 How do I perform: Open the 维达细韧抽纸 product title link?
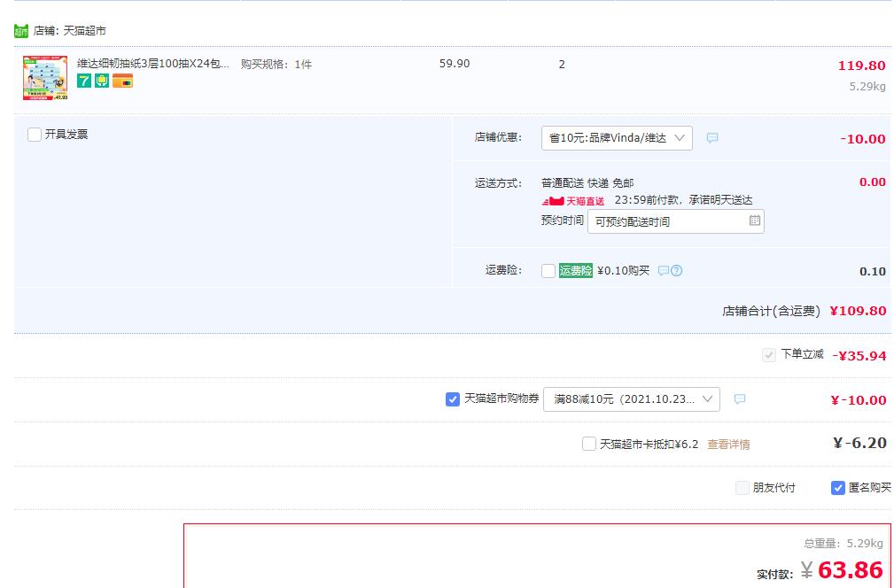152,64
